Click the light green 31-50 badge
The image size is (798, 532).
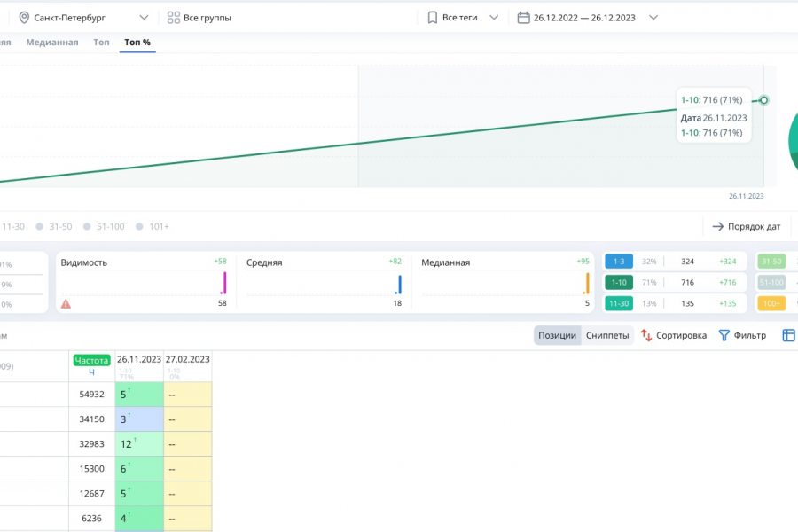771,262
